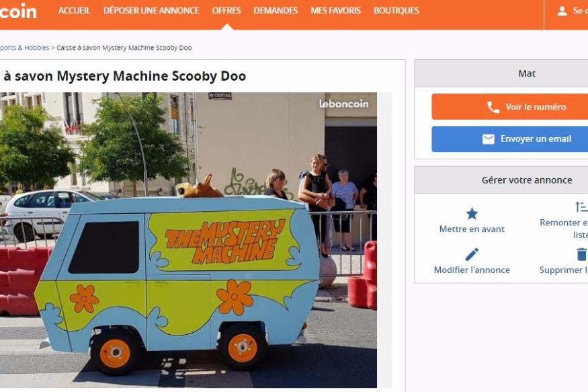Click the envelope icon on Envoyer un email
This screenshot has width=588, height=392.
click(x=489, y=139)
